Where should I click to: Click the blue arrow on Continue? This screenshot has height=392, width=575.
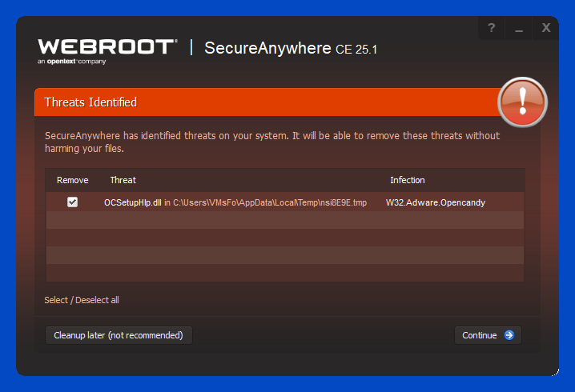pyautogui.click(x=509, y=335)
